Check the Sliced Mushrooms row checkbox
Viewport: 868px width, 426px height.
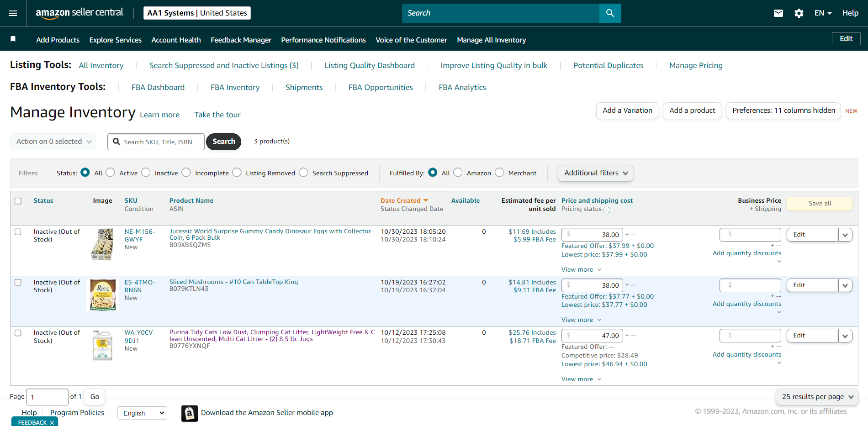[x=18, y=283]
